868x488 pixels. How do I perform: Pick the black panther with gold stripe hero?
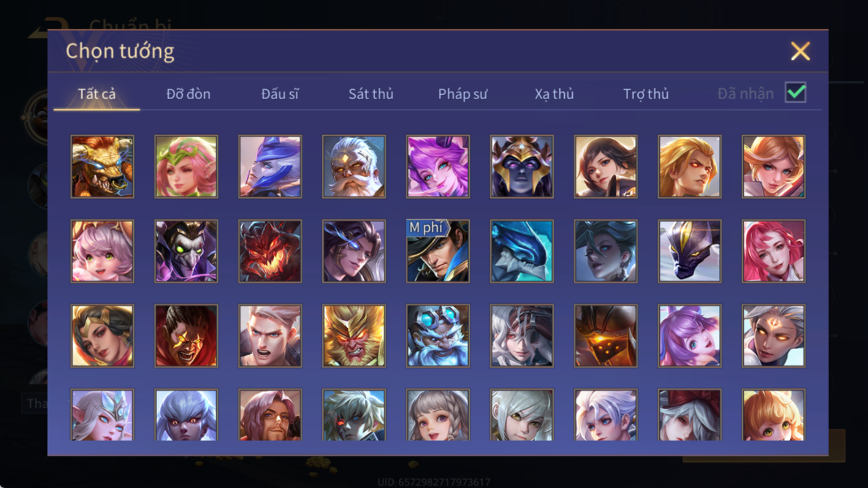689,251
